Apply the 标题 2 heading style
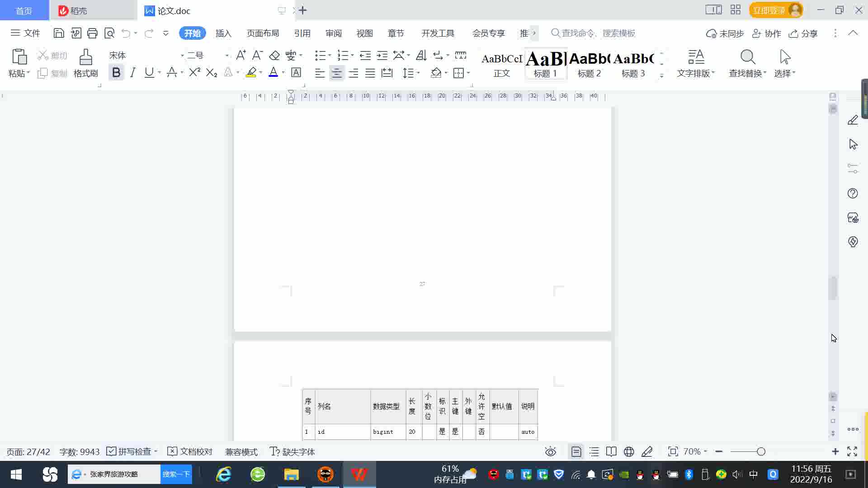Image resolution: width=868 pixels, height=488 pixels. pos(589,64)
